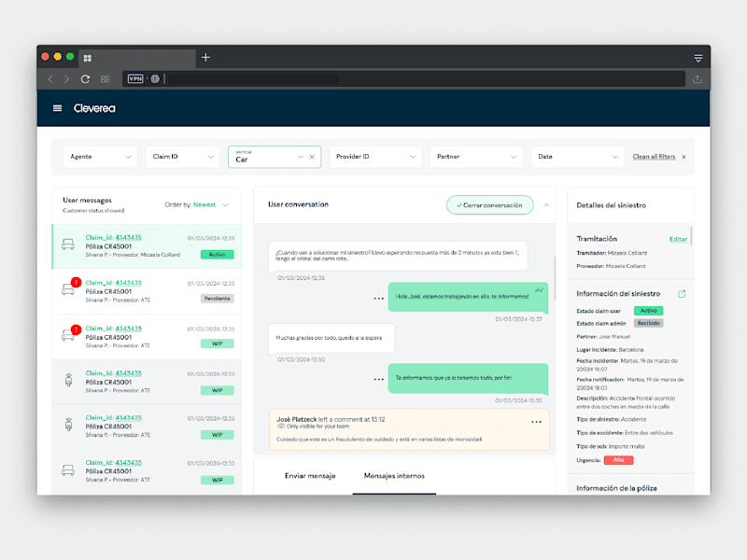Open the Partner filter dropdown
This screenshot has height=560, width=747.
pos(476,157)
